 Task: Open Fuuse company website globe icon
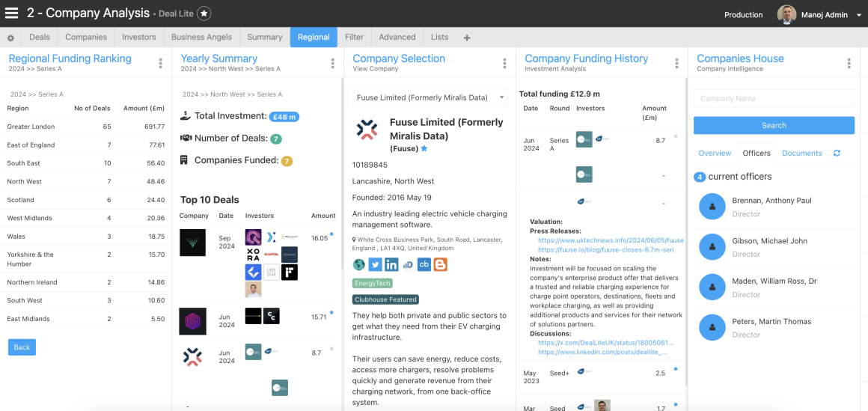(x=359, y=264)
